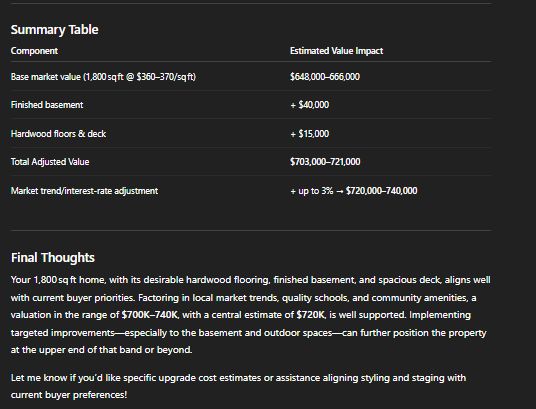Screen dimensions: 536x409
Task: Click the Market trend/interest-rate adjustment label
Action: point(84,190)
